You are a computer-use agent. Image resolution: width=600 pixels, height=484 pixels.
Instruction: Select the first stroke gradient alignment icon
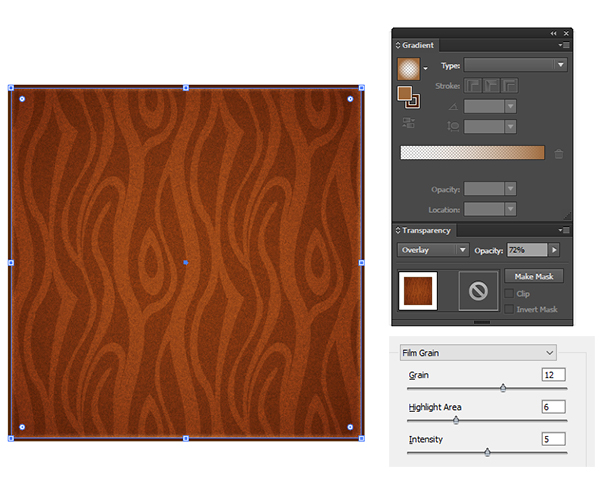pos(475,86)
